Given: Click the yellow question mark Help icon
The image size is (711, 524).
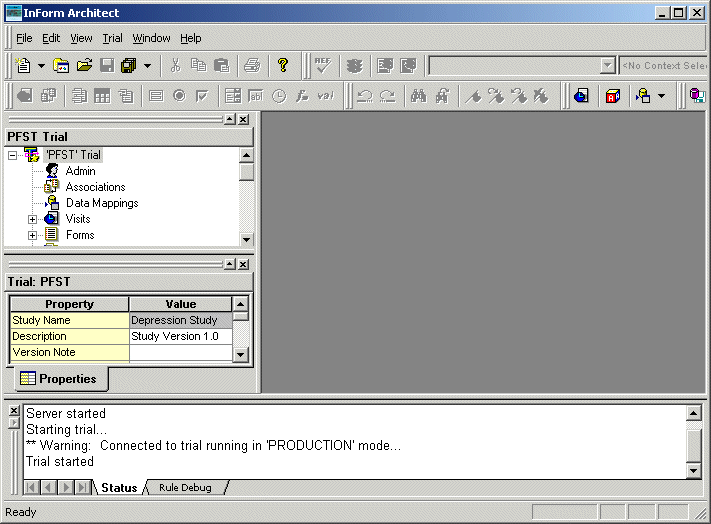Looking at the screenshot, I should (283, 66).
